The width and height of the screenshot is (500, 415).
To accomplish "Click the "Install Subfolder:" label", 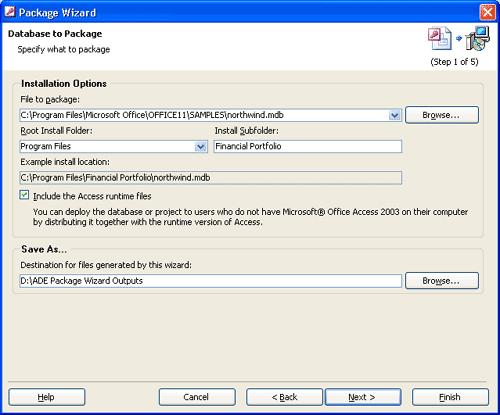I will [246, 131].
